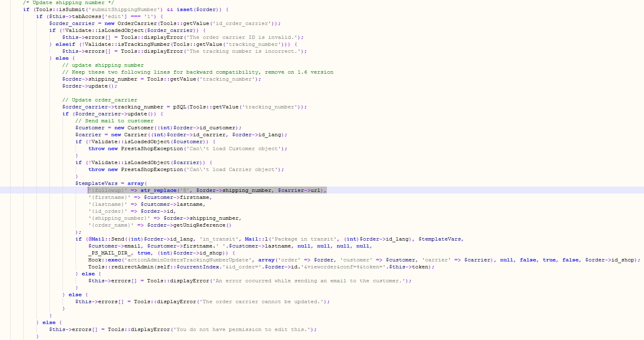Click the '{lastname}' array entry

[x=147, y=204]
